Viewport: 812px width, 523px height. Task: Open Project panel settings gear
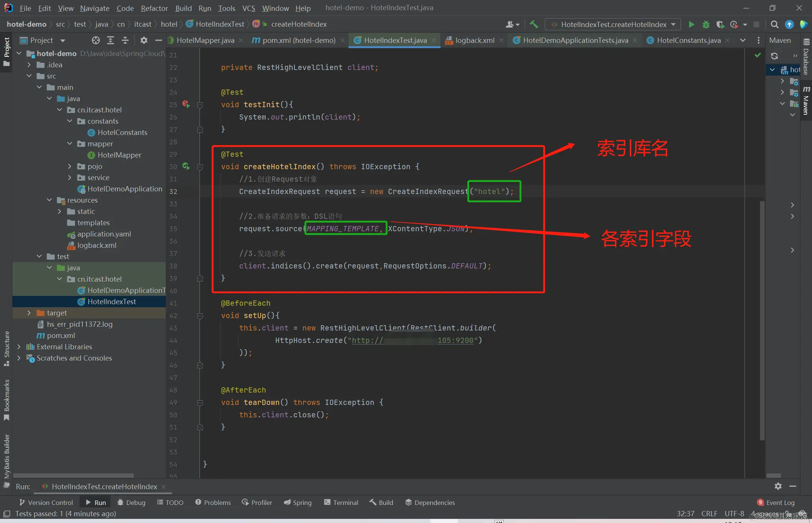tap(144, 40)
